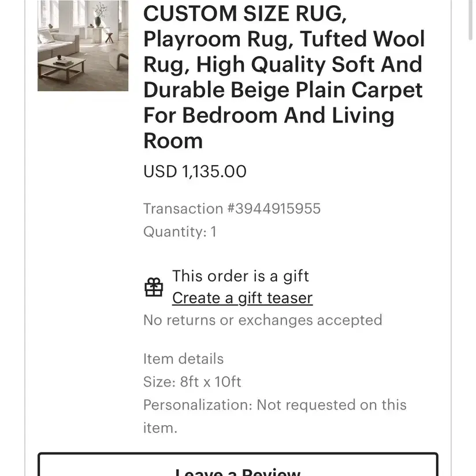Screen dimensions: 476x476
Task: Click the gift box icon
Action: click(154, 287)
